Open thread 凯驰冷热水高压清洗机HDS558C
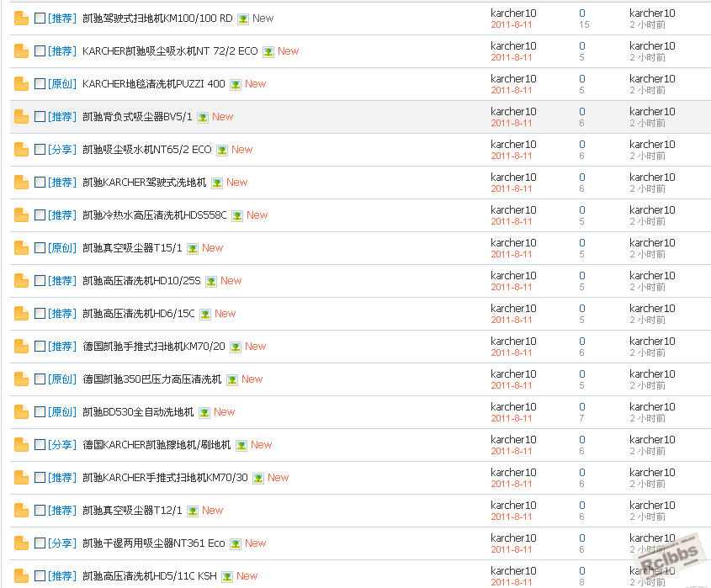Image resolution: width=711 pixels, height=588 pixels. [x=155, y=215]
